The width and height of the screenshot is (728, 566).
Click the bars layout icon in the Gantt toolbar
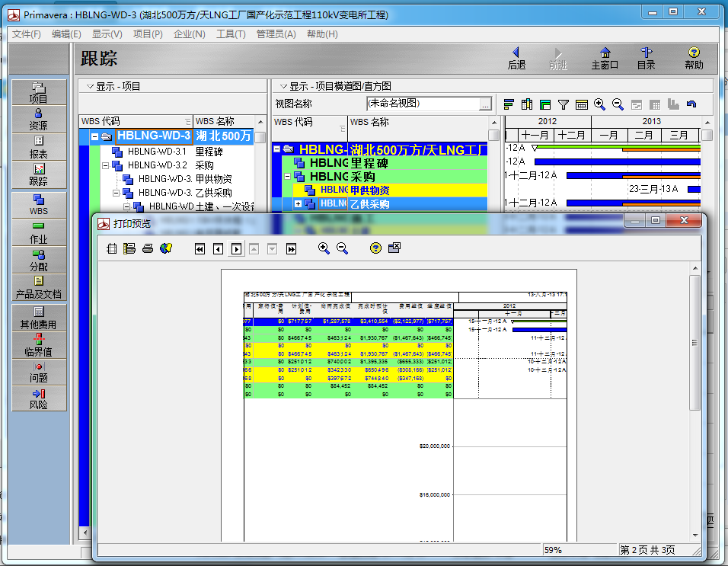(509, 104)
